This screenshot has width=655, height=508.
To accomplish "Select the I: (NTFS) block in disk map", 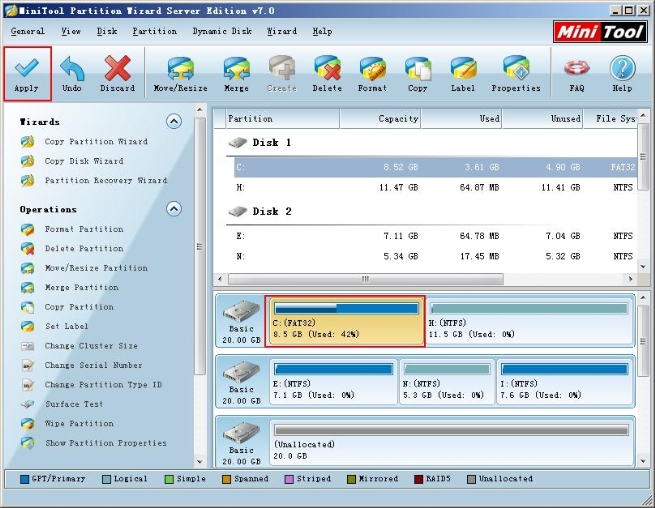I will click(x=565, y=382).
